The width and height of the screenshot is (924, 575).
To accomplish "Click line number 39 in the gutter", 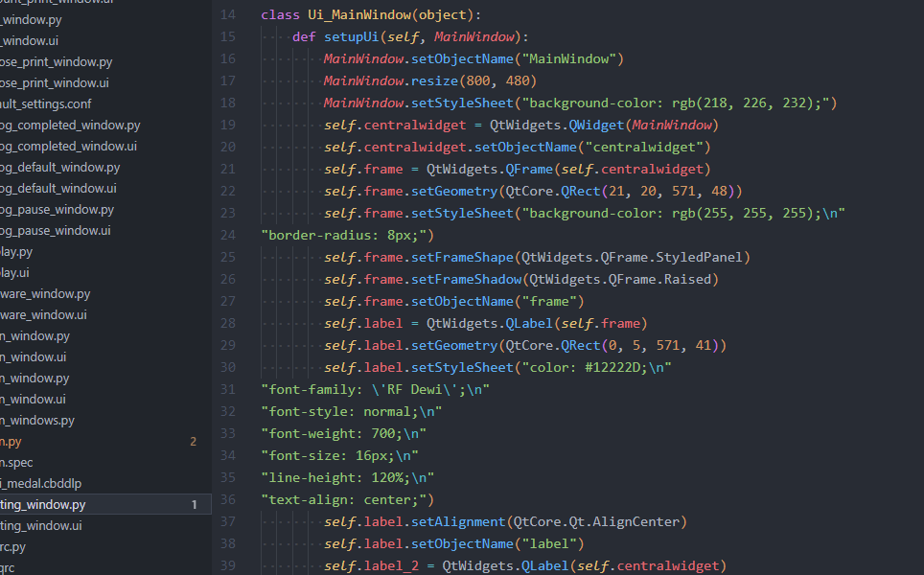I will (x=228, y=565).
